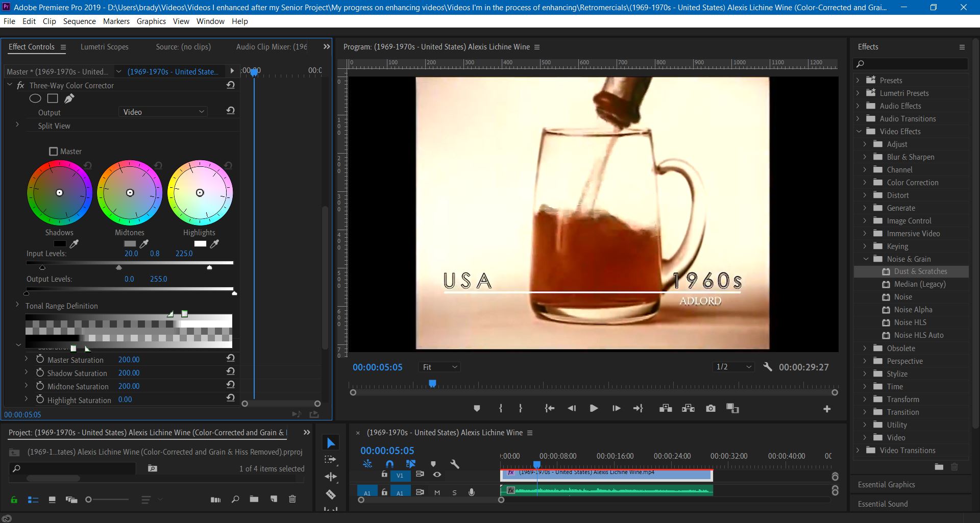Export frame with camera icon
980x523 pixels.
(710, 408)
